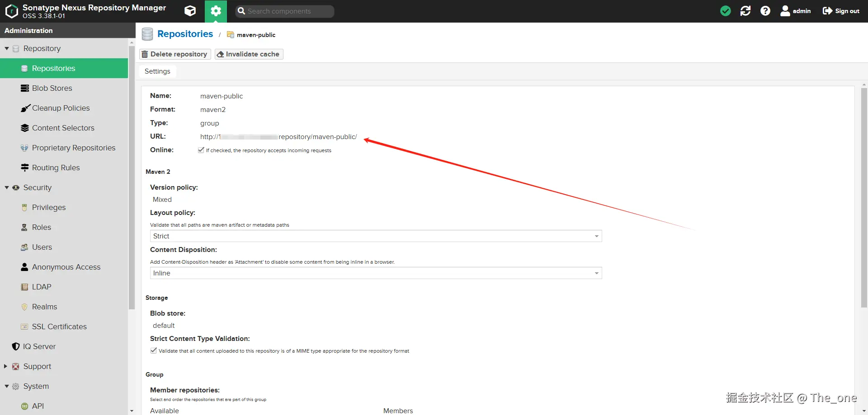Toggle Strict Content Type Validation checkbox
Screen dimensions: 868x415
pos(154,350)
